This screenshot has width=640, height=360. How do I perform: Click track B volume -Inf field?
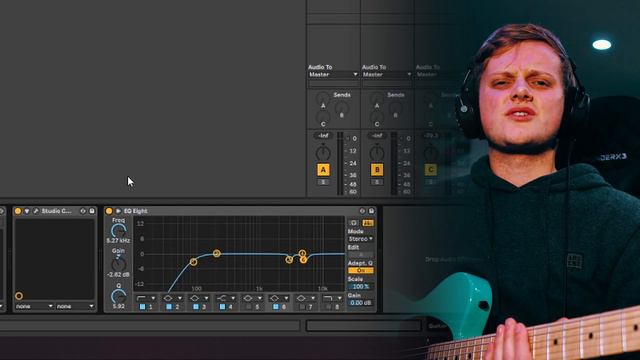coord(377,136)
